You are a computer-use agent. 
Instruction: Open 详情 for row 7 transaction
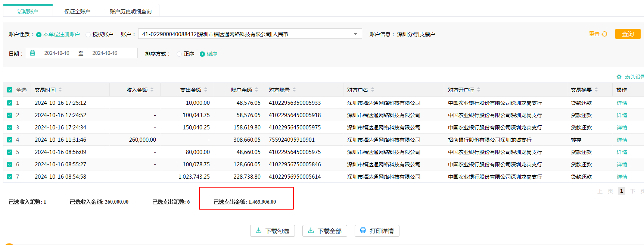click(x=622, y=177)
